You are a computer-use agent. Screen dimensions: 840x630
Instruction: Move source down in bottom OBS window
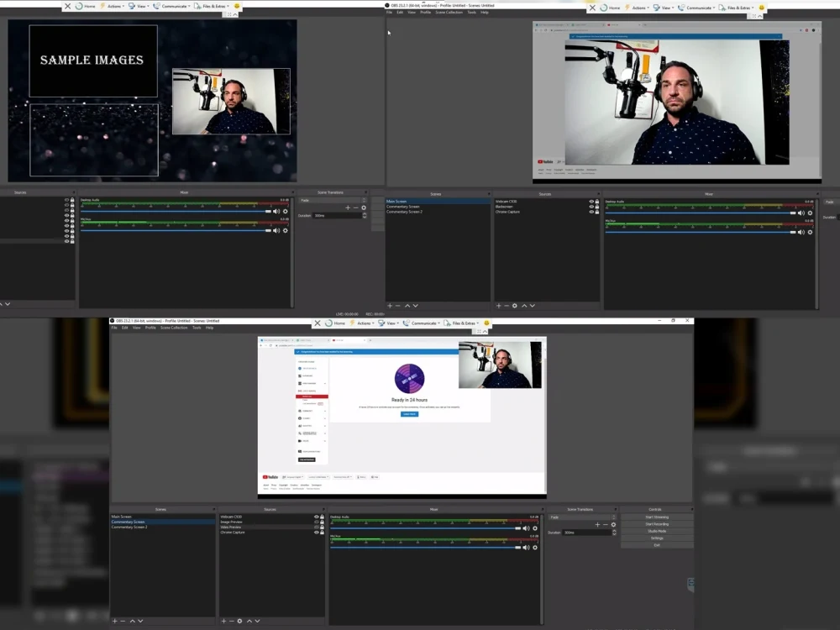[257, 621]
